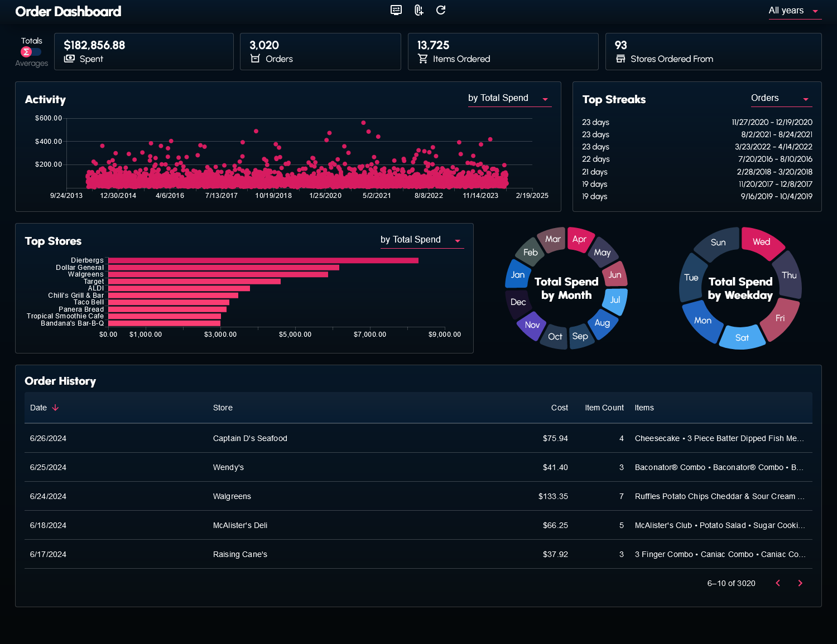Toggle the Totals/Averages switch
This screenshot has height=644, width=837.
(31, 52)
